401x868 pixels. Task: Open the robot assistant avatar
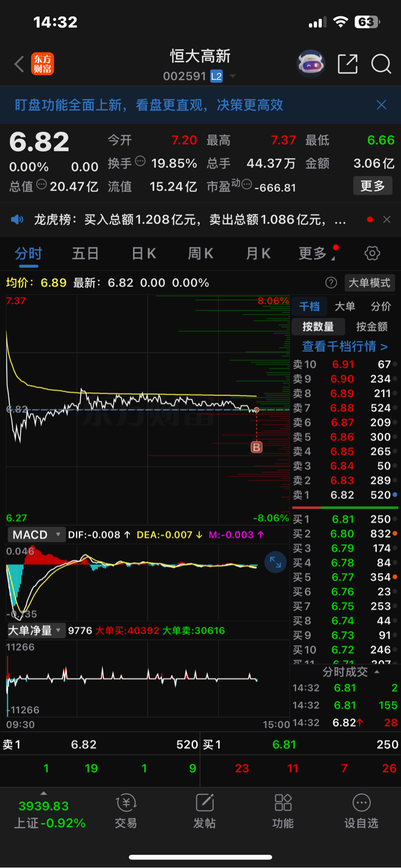(311, 64)
